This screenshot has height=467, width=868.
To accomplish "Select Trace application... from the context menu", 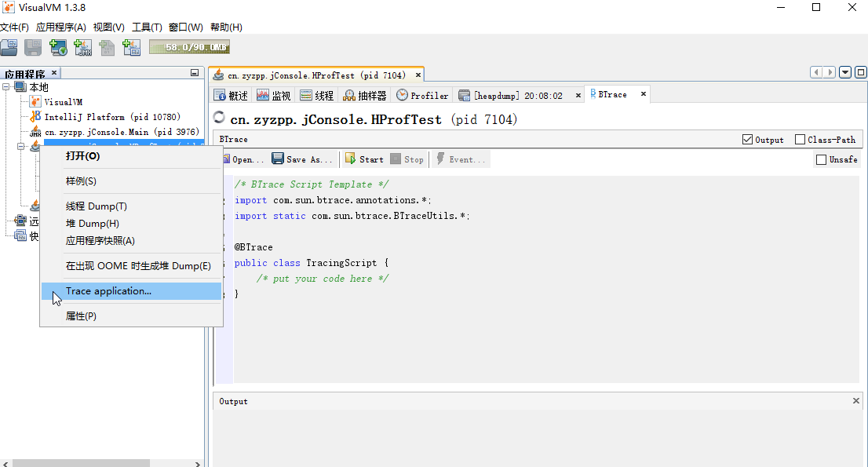I will pyautogui.click(x=110, y=290).
